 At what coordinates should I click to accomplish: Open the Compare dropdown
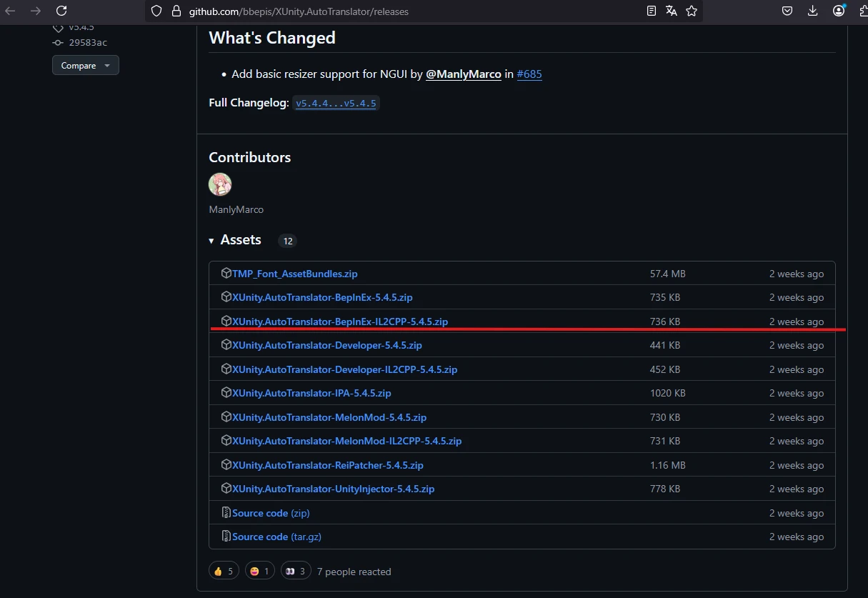86,65
